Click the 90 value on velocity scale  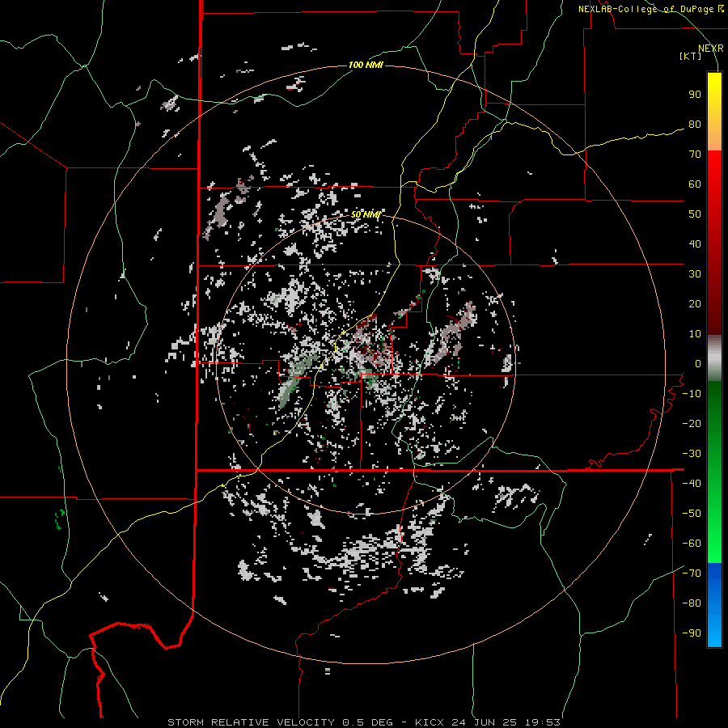[695, 95]
